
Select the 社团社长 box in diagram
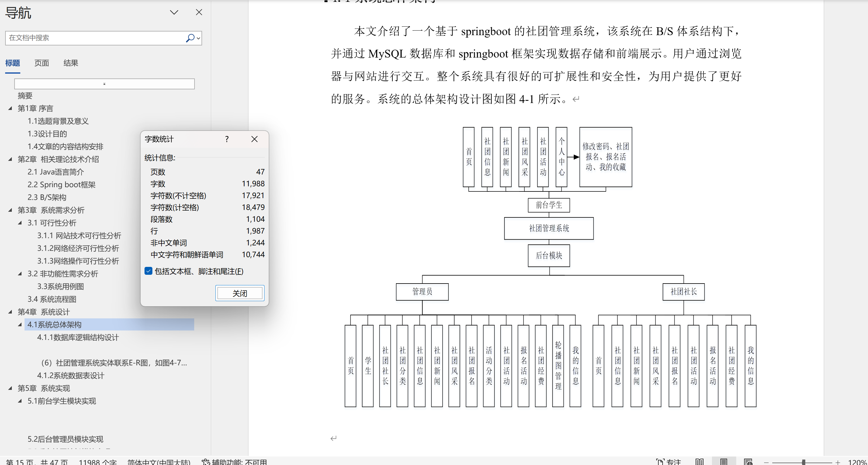click(683, 291)
